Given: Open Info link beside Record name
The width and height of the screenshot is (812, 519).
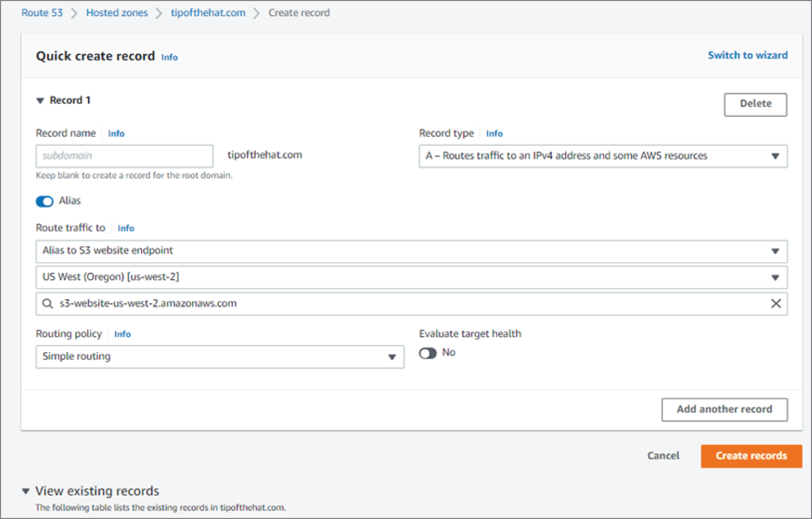Looking at the screenshot, I should pyautogui.click(x=116, y=134).
